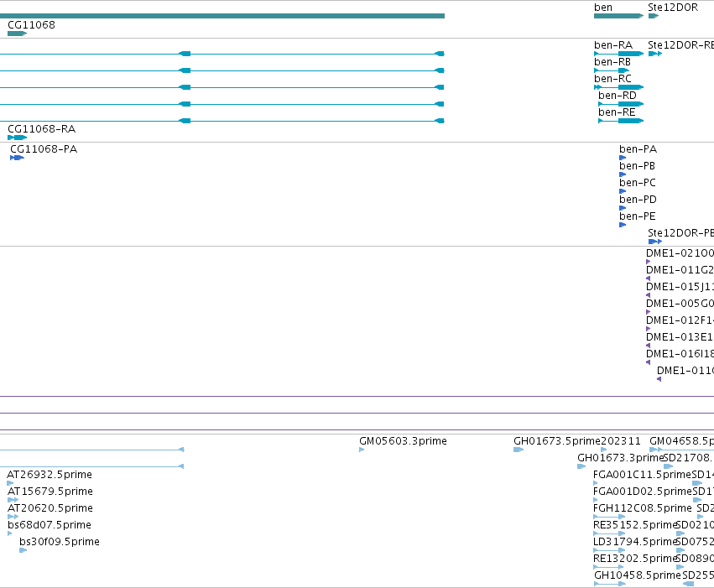The image size is (714, 588).
Task: Click the Ste12DOR gene label
Action: (x=673, y=8)
